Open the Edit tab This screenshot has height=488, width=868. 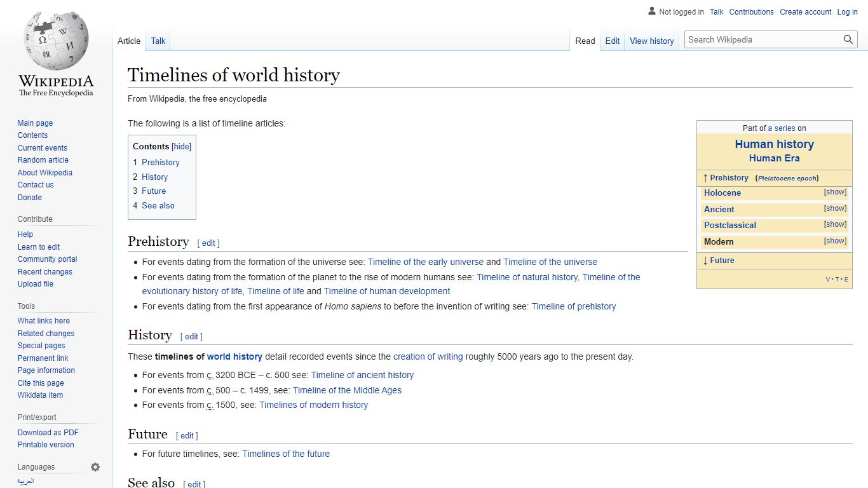(613, 41)
